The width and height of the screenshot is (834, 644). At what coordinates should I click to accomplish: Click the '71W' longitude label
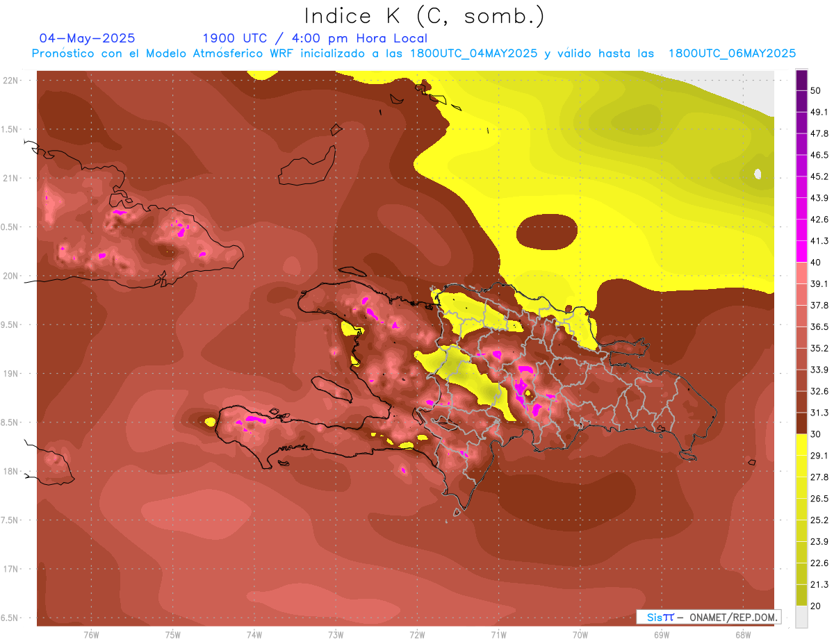498,634
